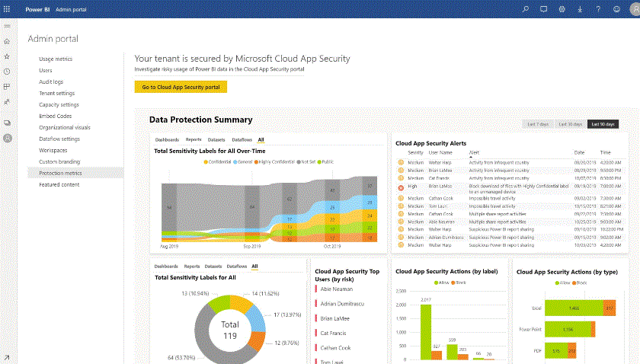Click the feedback smiley icon
Viewport: 640px width, 364px height.
click(616, 9)
